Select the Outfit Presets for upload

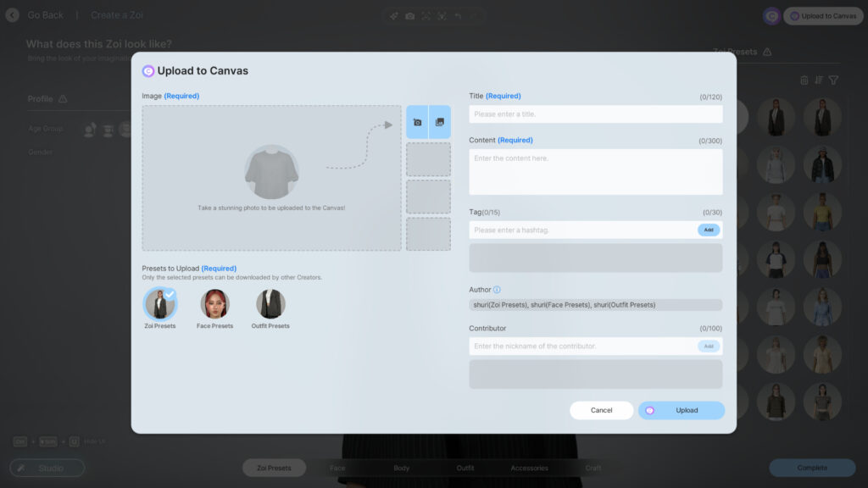(x=270, y=301)
